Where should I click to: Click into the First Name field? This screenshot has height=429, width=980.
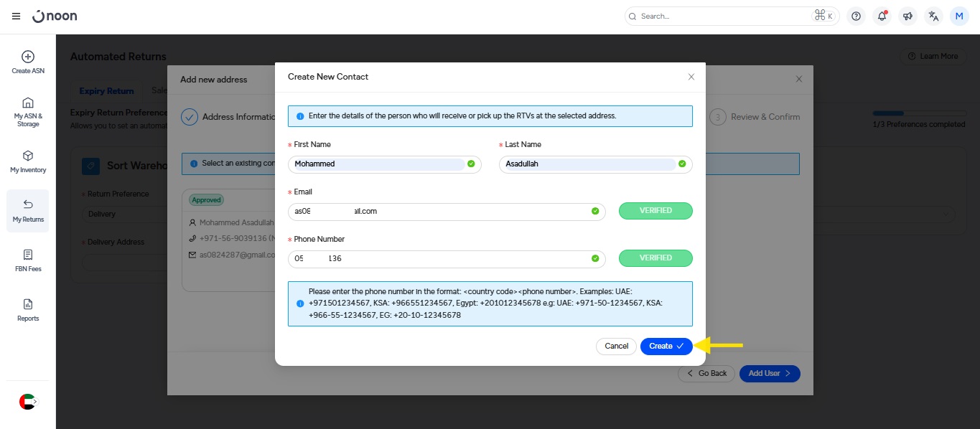[378, 164]
